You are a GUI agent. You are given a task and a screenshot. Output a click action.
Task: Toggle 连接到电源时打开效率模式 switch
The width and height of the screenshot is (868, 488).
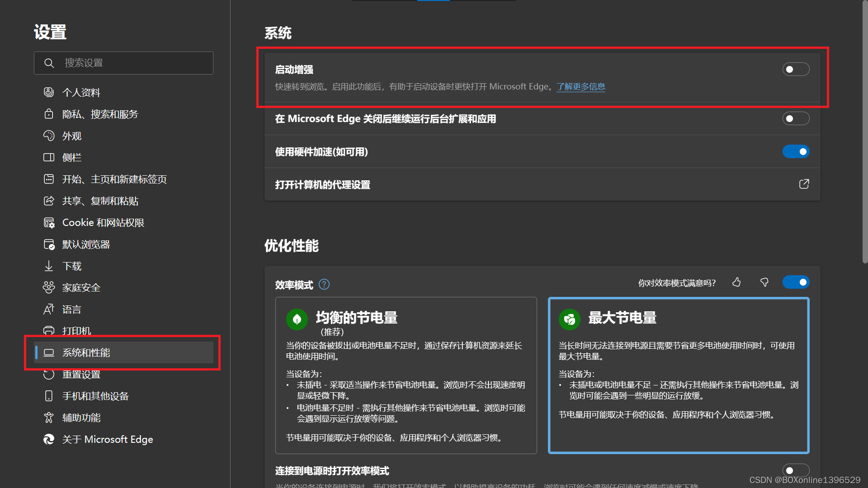(796, 470)
